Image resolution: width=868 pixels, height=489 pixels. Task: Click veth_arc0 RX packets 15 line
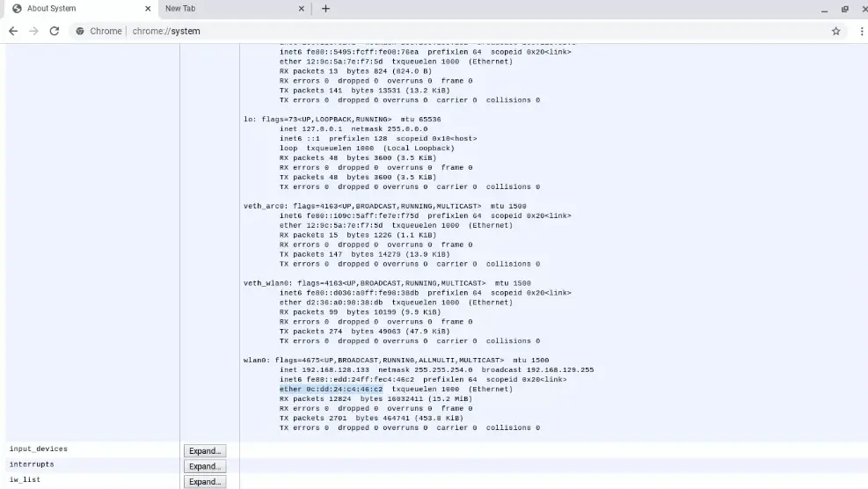[358, 235]
